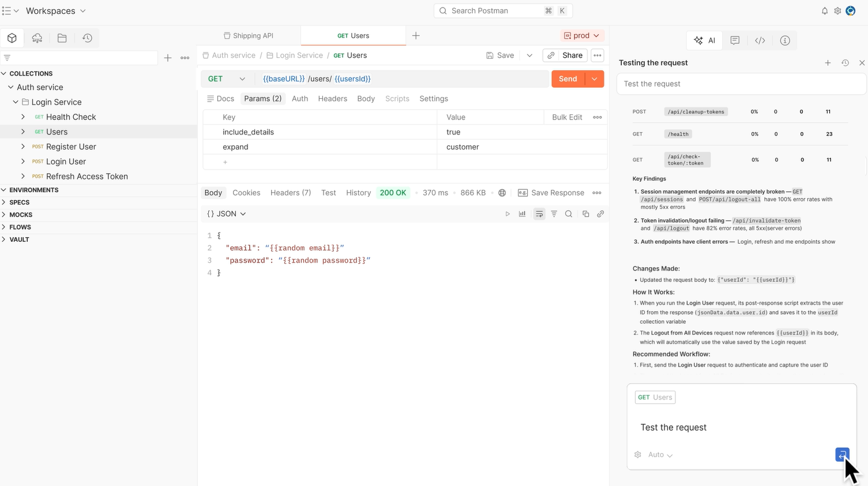
Task: Open the Docs tab
Action: pos(220,99)
